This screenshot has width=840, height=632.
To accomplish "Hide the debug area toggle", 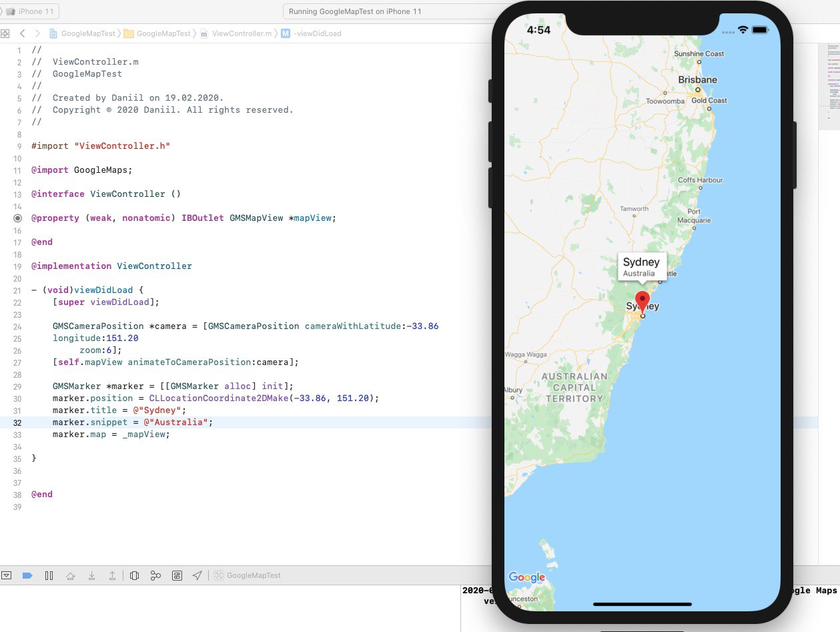I will click(x=6, y=575).
